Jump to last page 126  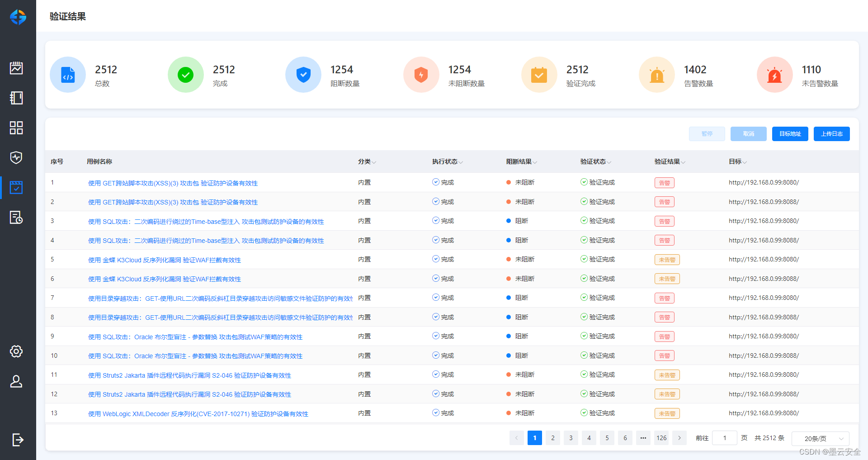(x=661, y=438)
